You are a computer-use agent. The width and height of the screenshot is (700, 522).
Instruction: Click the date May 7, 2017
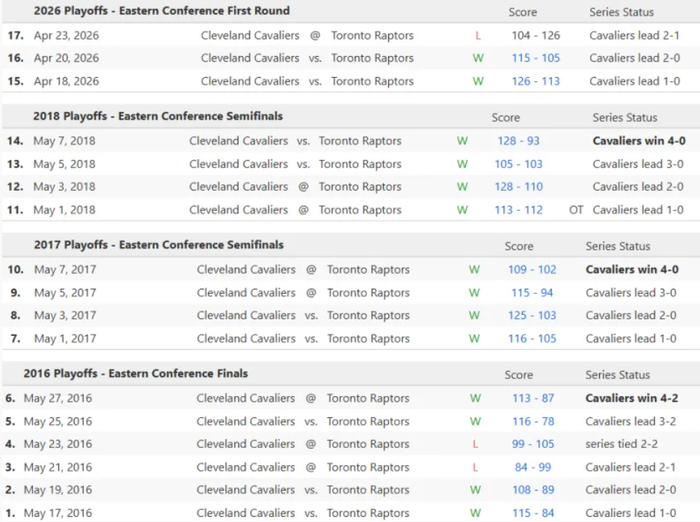pyautogui.click(x=65, y=270)
